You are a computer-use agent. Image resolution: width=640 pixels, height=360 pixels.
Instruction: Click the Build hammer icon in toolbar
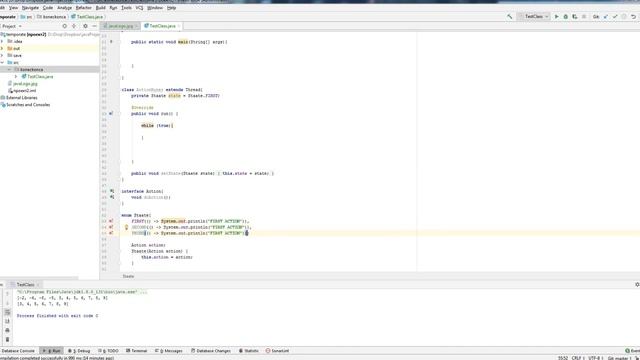(509, 17)
